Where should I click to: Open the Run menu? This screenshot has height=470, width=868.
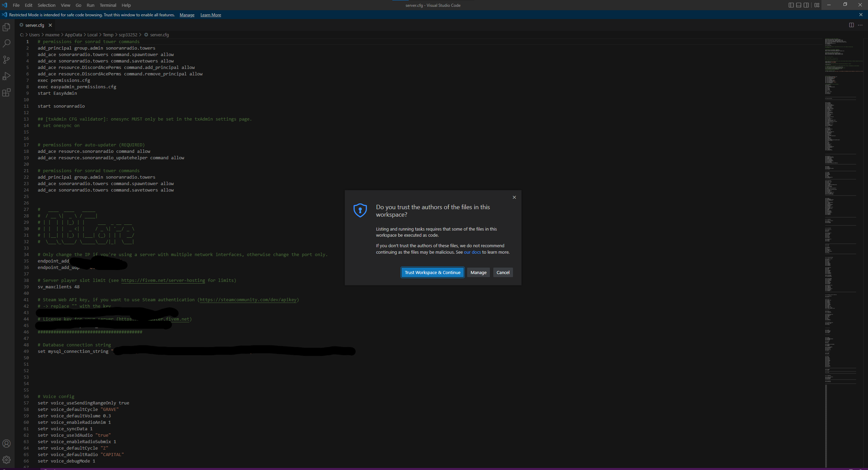[x=90, y=5]
